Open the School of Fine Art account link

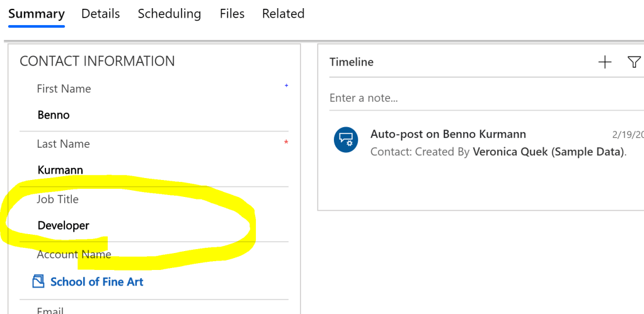point(97,282)
